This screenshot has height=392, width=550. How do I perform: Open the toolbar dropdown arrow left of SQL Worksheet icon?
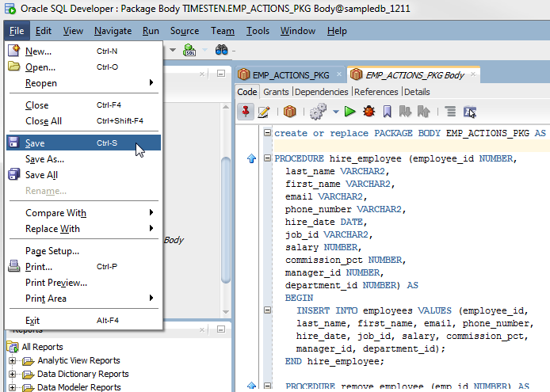[x=173, y=50]
